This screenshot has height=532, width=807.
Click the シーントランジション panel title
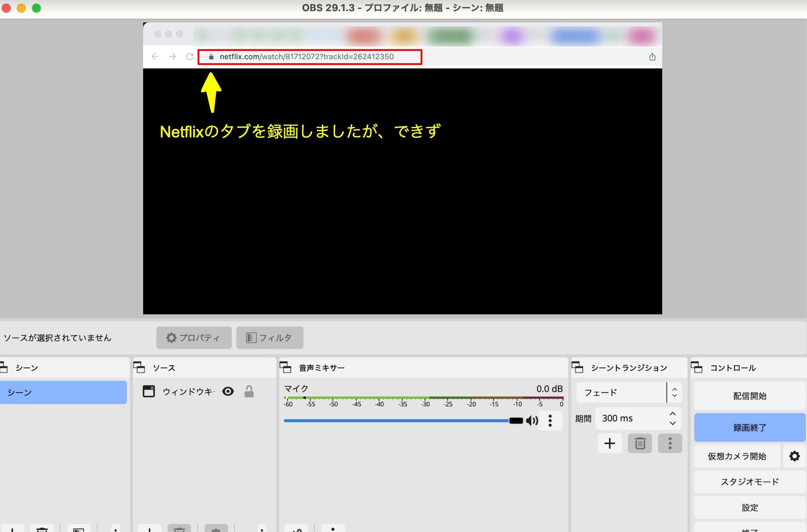coord(629,367)
